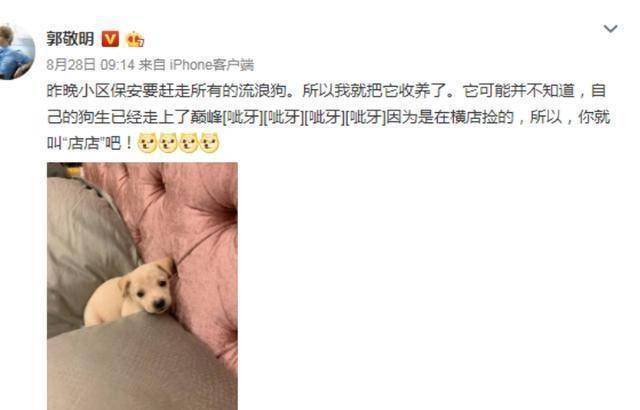This screenshot has height=410, width=640.
Task: Click the puppy's face in the photo
Action: (x=151, y=290)
